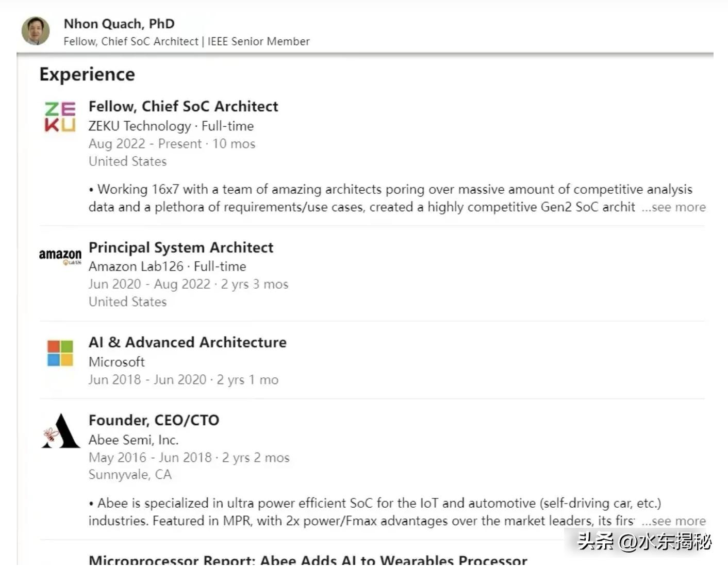Visit the Amazon Lab126 company text

point(136,266)
